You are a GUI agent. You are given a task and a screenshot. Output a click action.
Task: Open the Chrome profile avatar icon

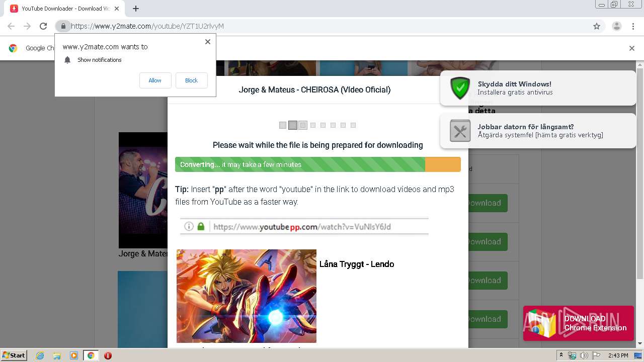[x=617, y=26]
